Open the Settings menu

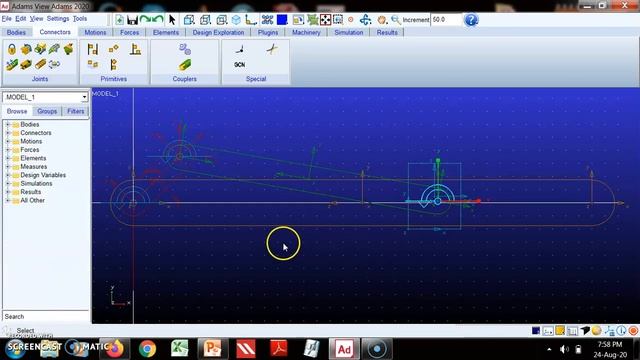click(x=58, y=19)
